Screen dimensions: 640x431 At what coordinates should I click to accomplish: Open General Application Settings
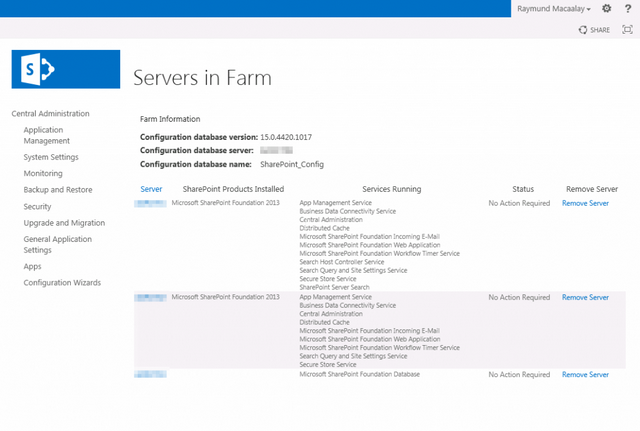click(58, 244)
